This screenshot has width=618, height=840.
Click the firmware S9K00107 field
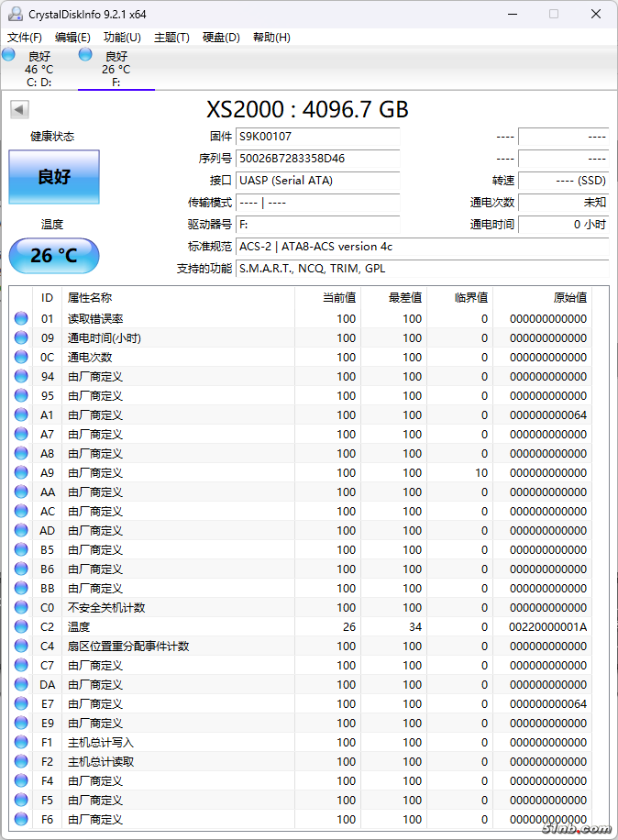point(317,137)
